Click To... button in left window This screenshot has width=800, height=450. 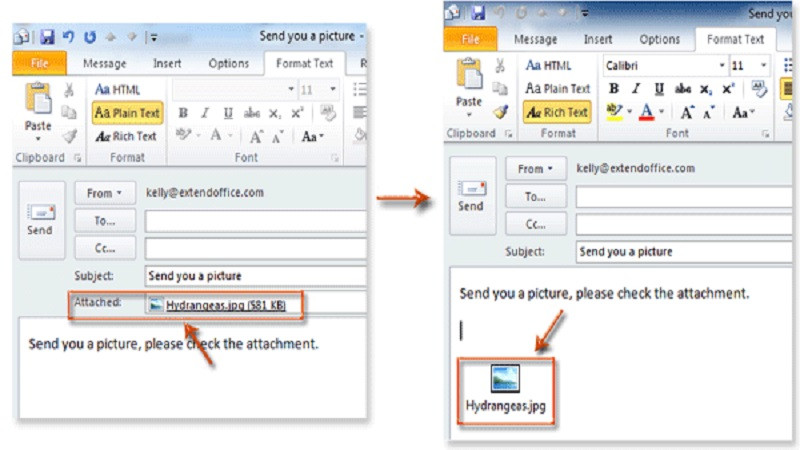coord(105,221)
